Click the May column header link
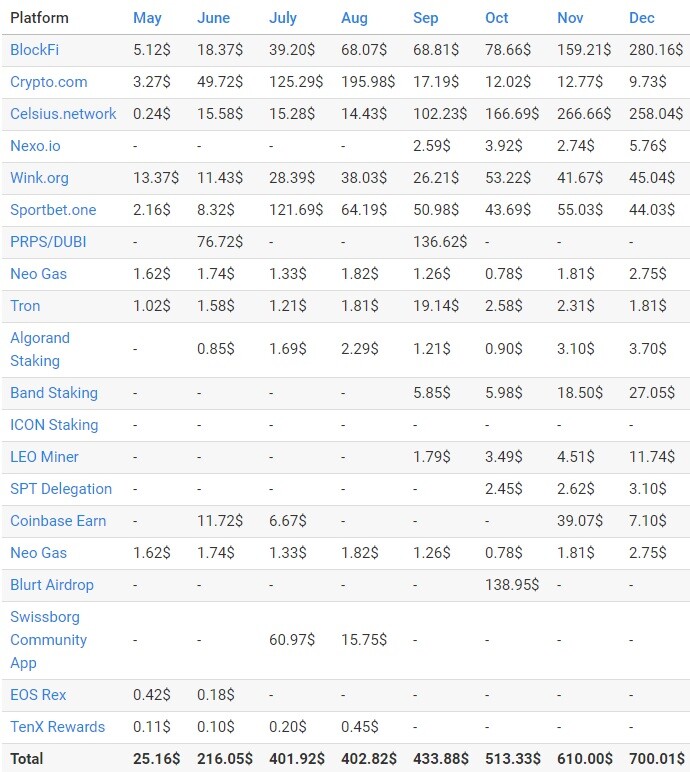 (x=147, y=18)
